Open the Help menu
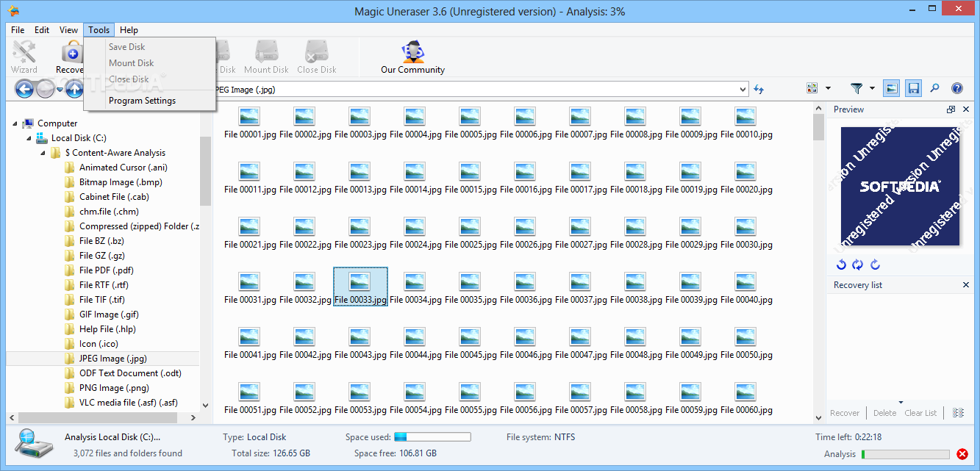980x471 pixels. [129, 30]
